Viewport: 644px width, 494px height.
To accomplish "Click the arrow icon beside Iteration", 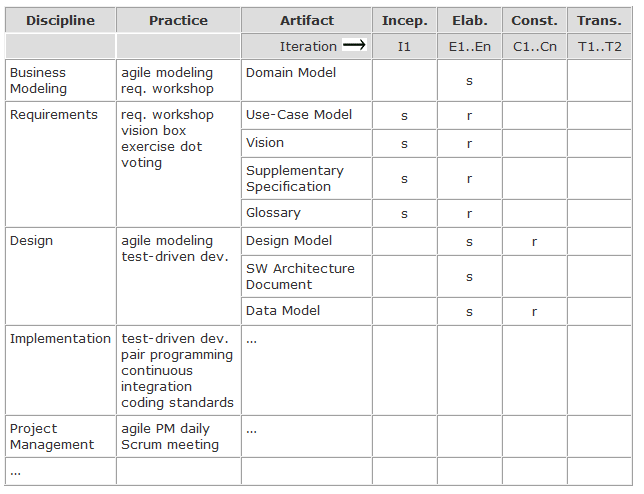I will [x=354, y=46].
